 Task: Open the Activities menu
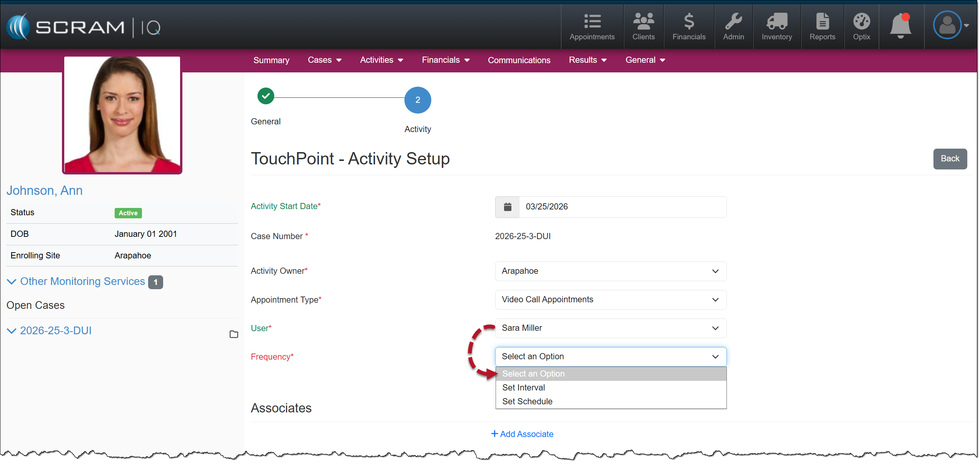(x=381, y=60)
